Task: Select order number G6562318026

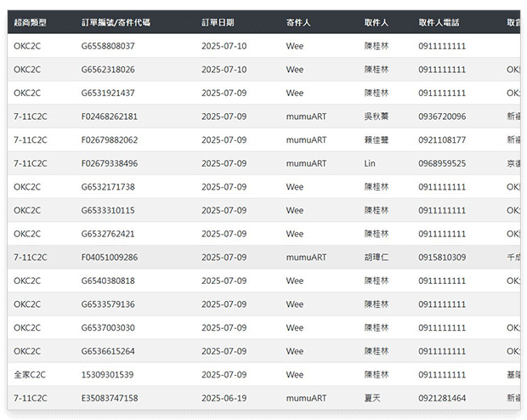Action: (108, 70)
